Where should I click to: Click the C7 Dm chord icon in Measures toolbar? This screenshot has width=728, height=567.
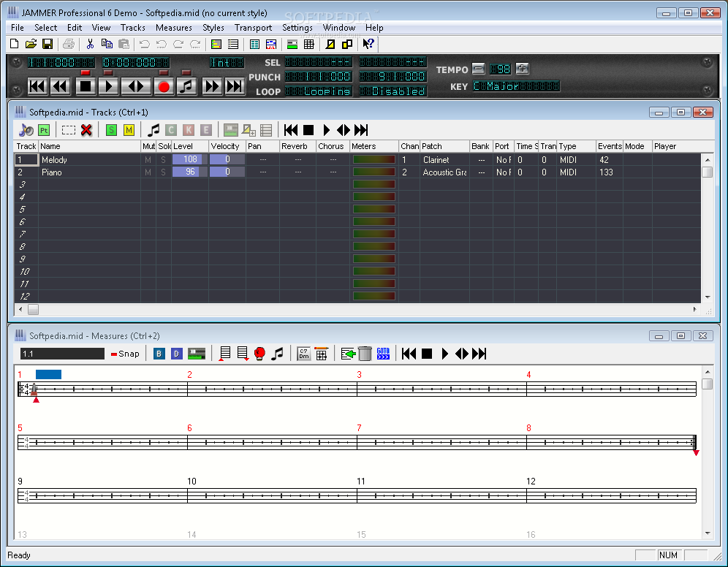[x=303, y=354]
